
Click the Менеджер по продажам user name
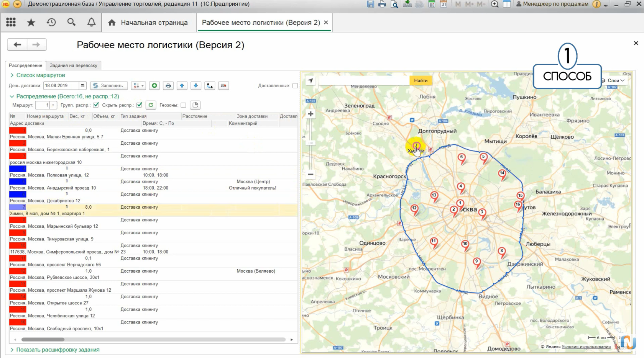coord(552,4)
